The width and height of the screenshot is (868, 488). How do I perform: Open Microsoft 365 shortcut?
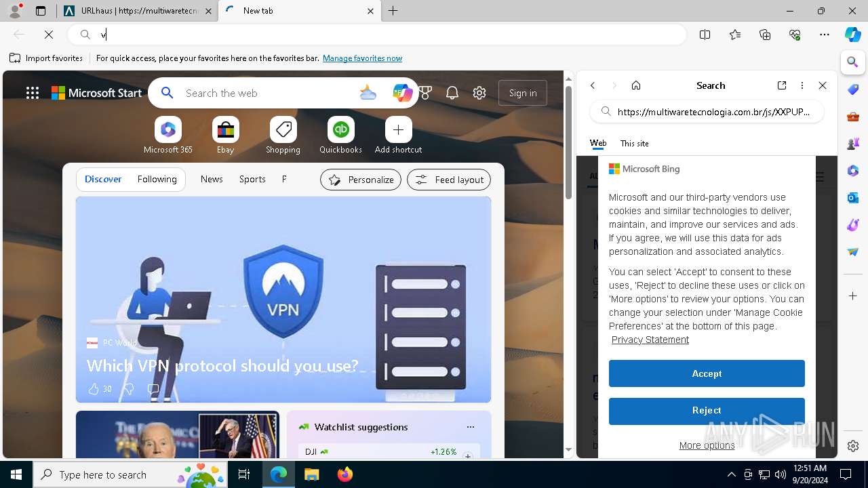[168, 136]
